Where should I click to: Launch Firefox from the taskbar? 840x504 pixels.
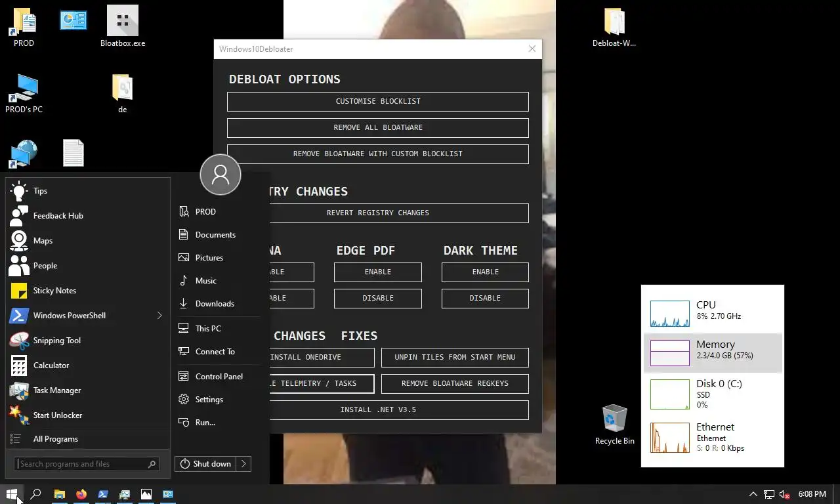pos(81,494)
